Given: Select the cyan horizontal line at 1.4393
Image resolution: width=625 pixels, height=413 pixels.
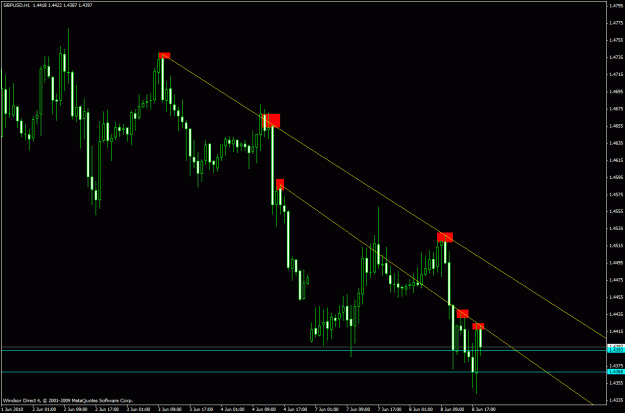Looking at the screenshot, I should click(303, 350).
